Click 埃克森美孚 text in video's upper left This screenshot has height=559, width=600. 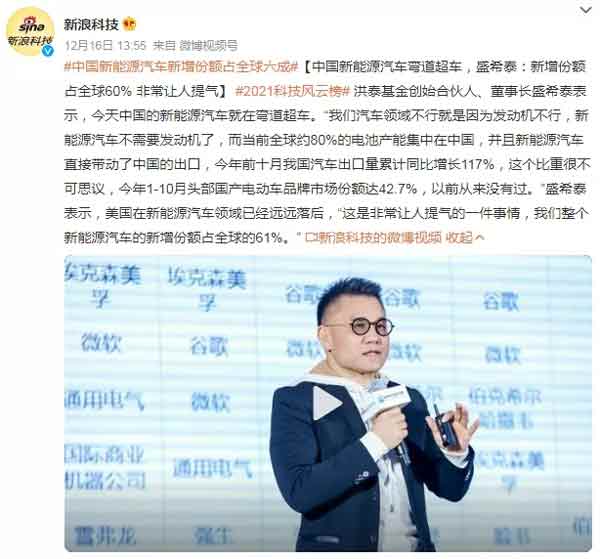[x=103, y=285]
